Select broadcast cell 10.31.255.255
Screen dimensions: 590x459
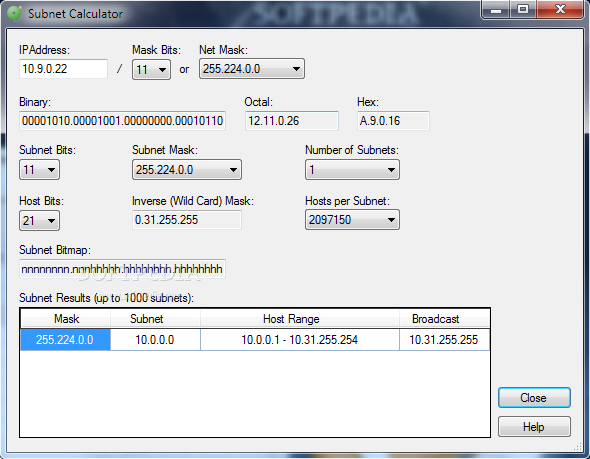444,340
